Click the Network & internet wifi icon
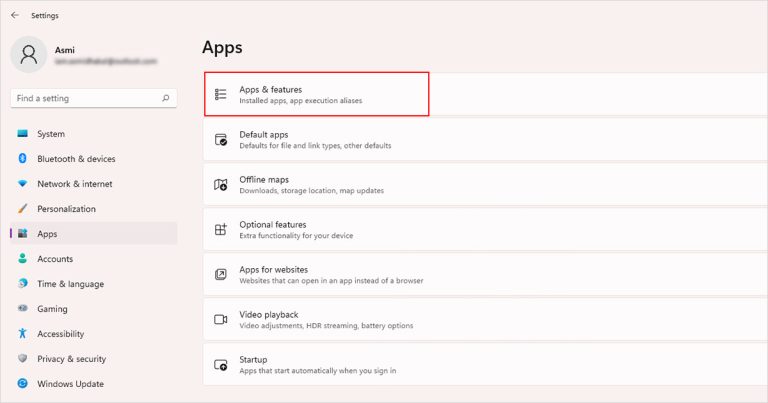This screenshot has height=403, width=768. 22,184
